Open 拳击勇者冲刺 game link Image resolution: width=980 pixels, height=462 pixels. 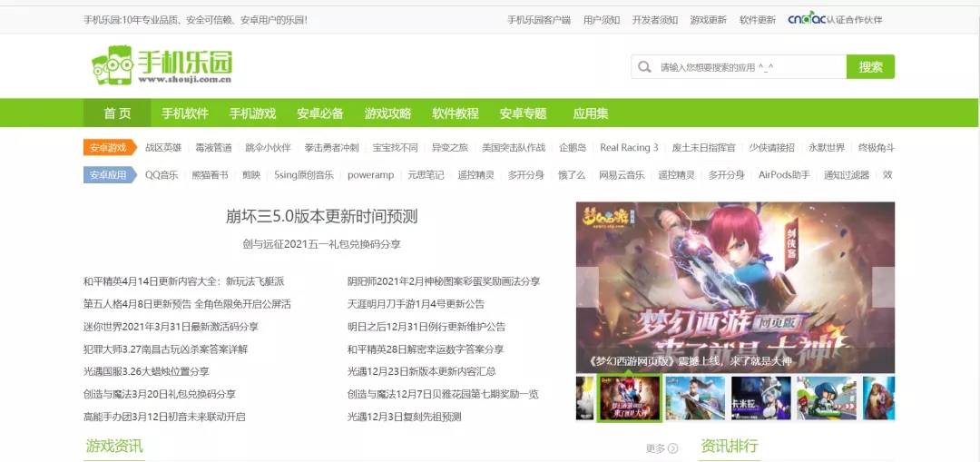(331, 148)
